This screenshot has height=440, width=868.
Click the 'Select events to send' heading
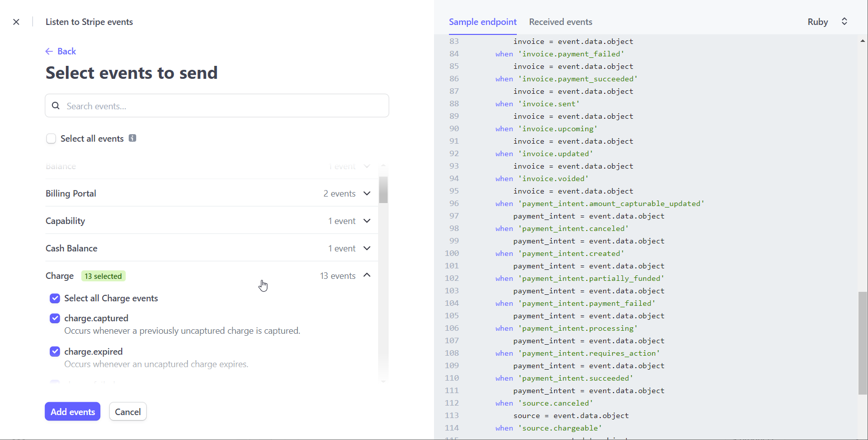(132, 73)
